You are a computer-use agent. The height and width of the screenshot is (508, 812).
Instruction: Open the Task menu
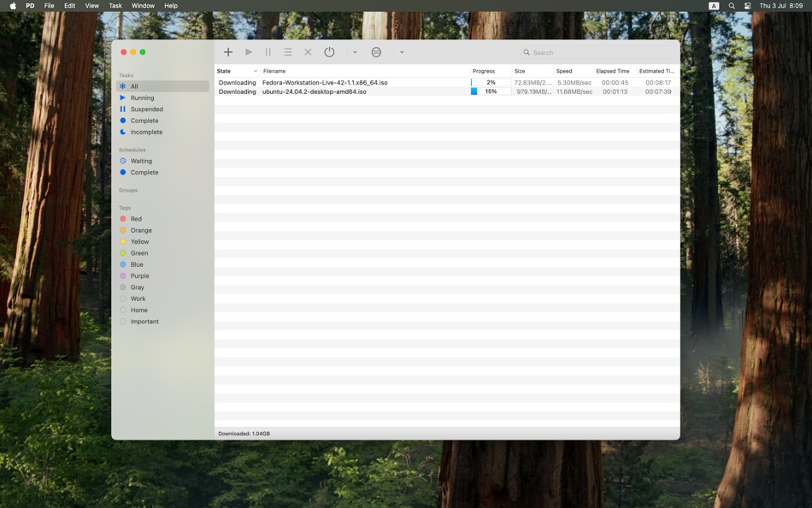[115, 6]
